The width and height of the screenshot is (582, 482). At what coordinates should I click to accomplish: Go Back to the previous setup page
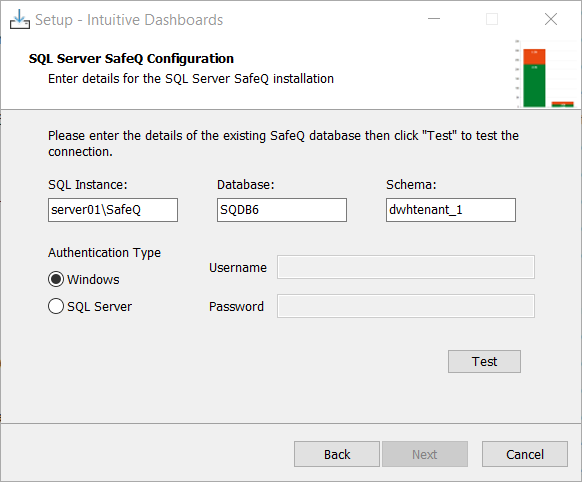pyautogui.click(x=337, y=454)
